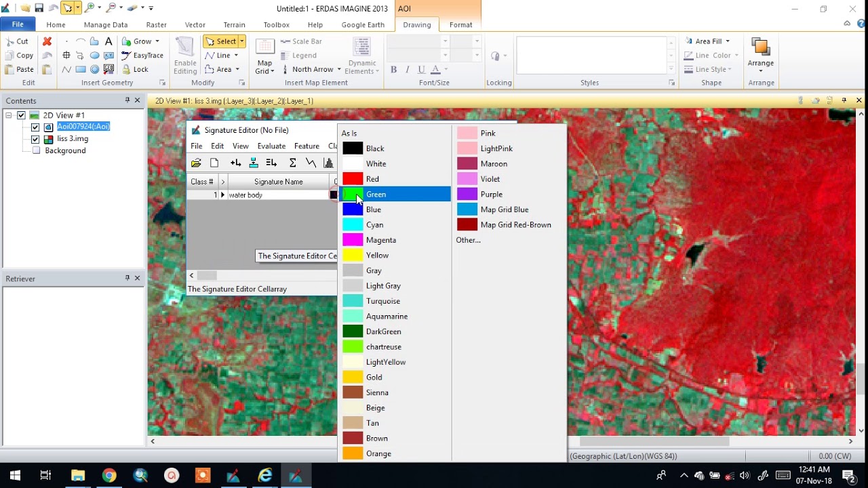Click the Class # column header
Screen dimensions: 868x488
[x=202, y=182]
